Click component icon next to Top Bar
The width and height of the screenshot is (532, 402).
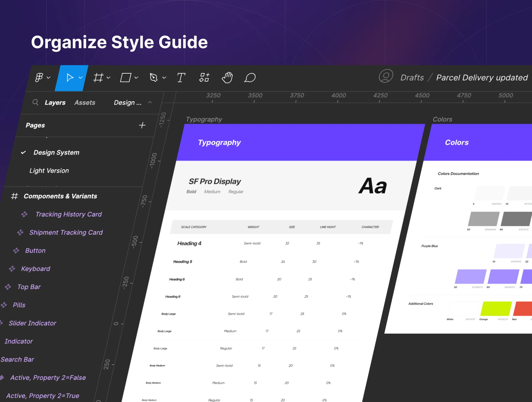8,287
